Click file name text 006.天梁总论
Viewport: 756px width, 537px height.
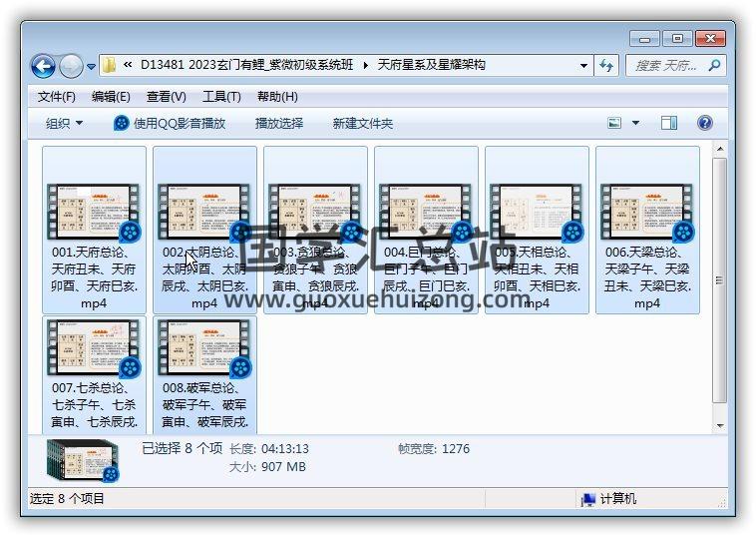pos(647,277)
